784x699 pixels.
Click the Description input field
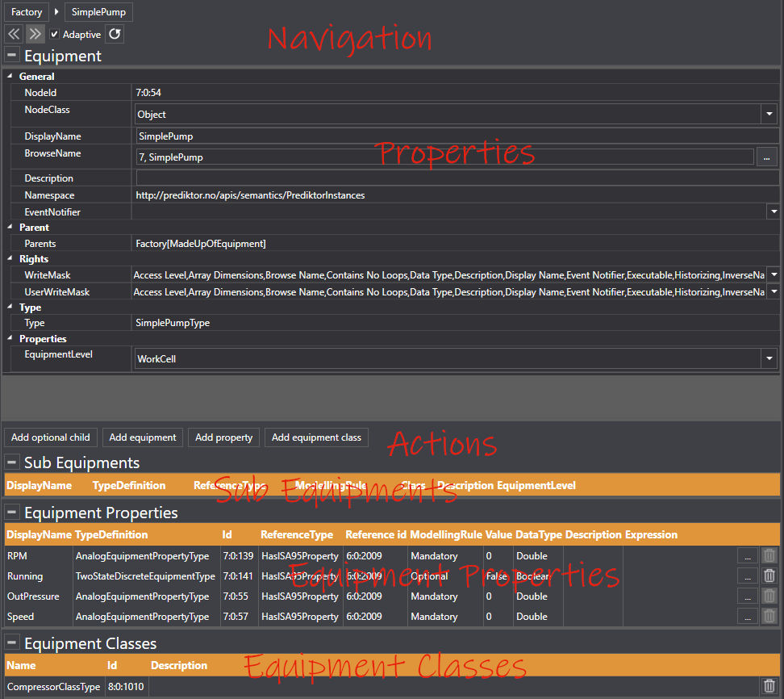pos(457,178)
